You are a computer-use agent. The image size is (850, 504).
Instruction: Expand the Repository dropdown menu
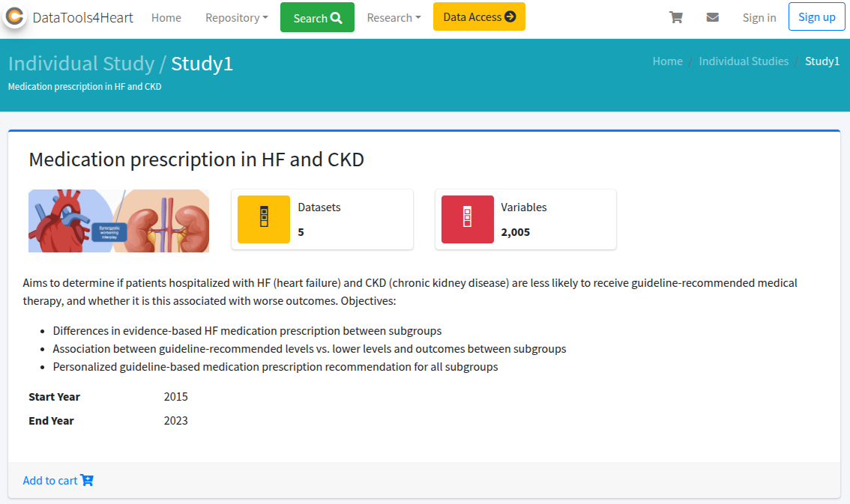(236, 17)
